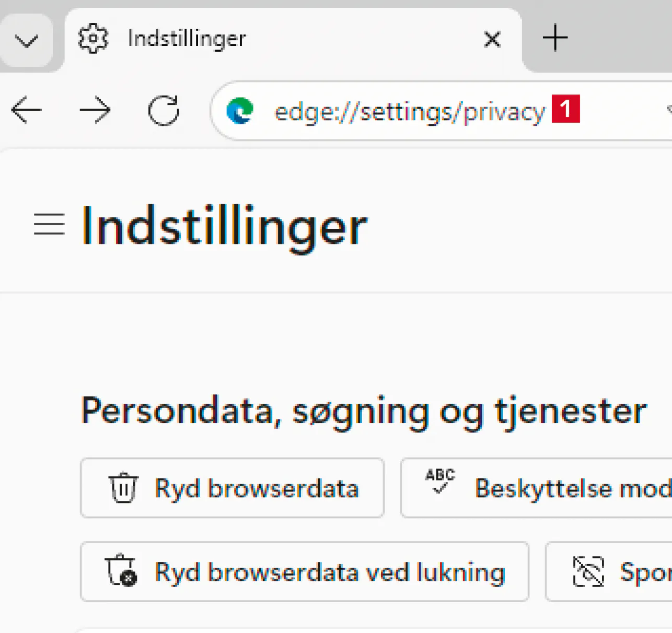Click the forward navigation arrow
The height and width of the screenshot is (633, 672).
pos(95,110)
